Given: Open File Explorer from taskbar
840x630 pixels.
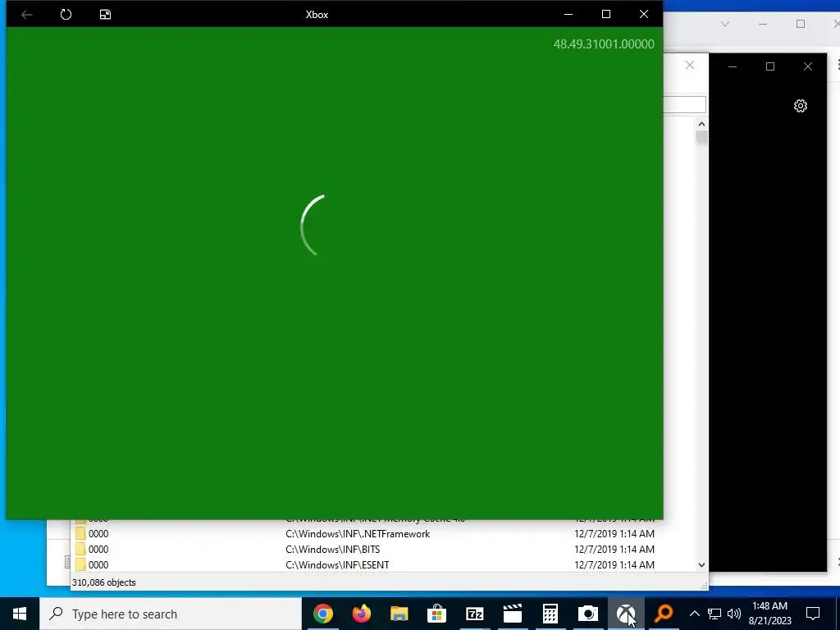Looking at the screenshot, I should point(399,614).
